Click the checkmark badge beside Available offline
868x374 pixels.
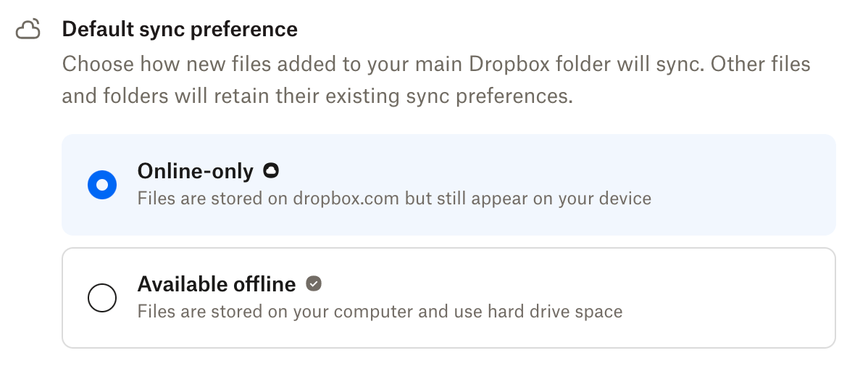coord(313,283)
